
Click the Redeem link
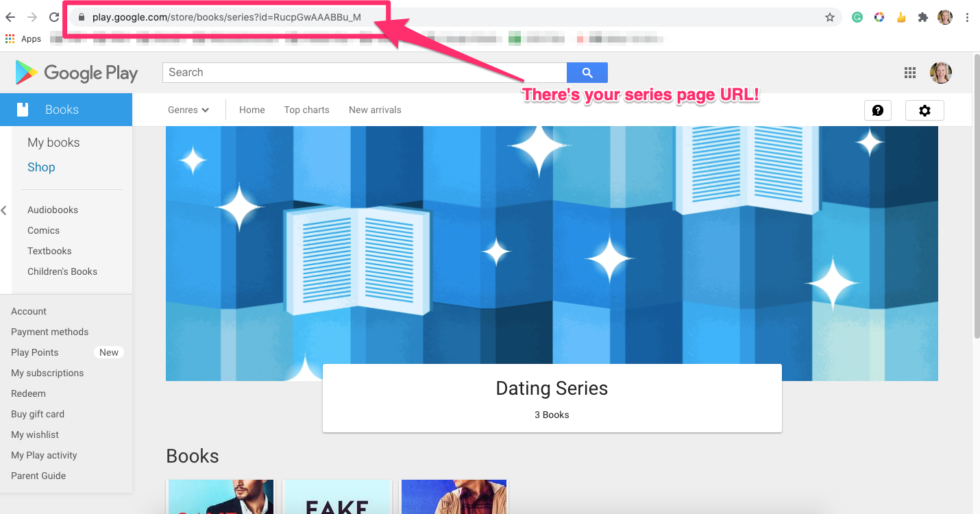[28, 393]
